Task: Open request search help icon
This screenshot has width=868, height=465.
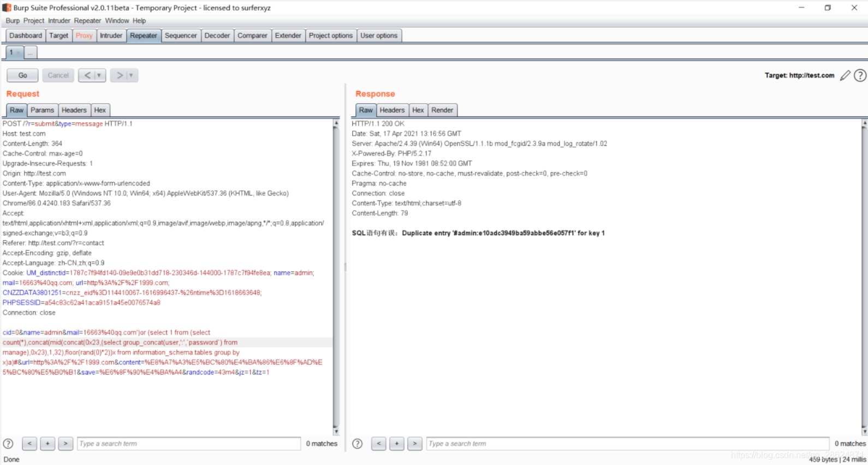Action: 8,444
